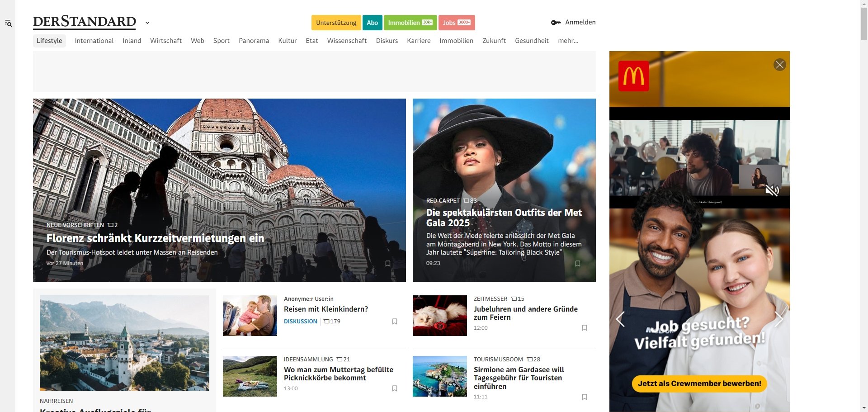868x412 pixels.
Task: Bookmark the Met Gala 2025 article
Action: (x=577, y=264)
